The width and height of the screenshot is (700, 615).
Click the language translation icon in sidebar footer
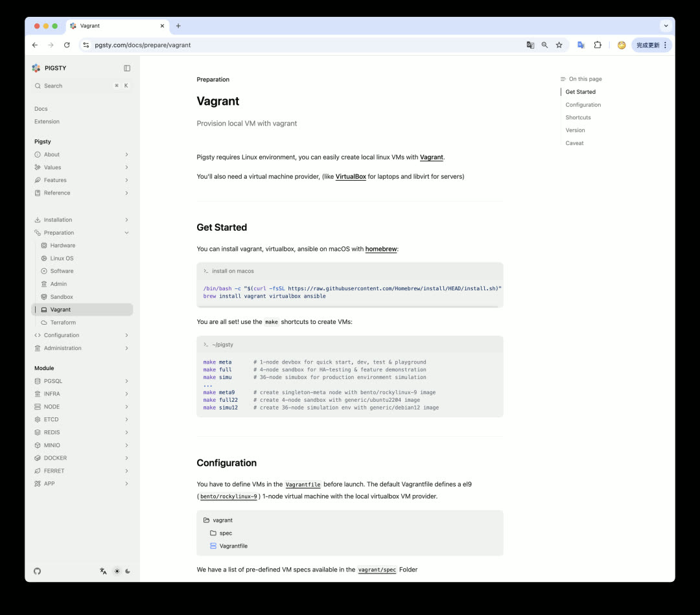pyautogui.click(x=103, y=571)
